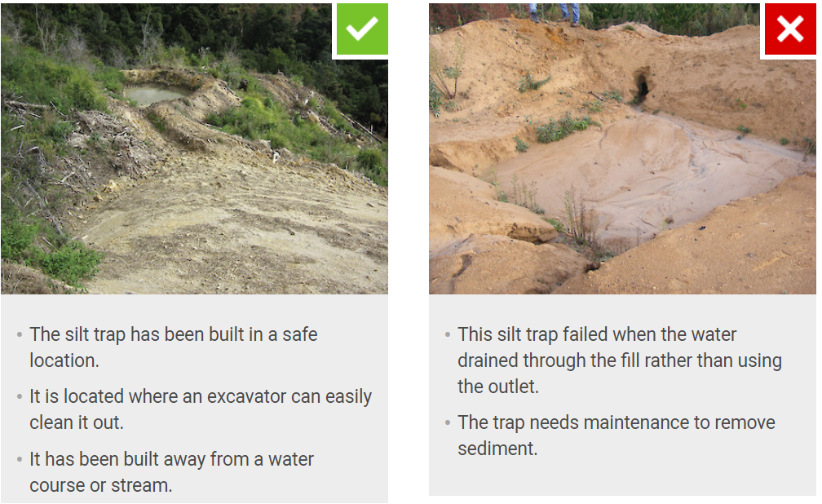Viewport: 822px width, 504px height.
Task: Click the green checkmark icon
Action: tap(362, 29)
